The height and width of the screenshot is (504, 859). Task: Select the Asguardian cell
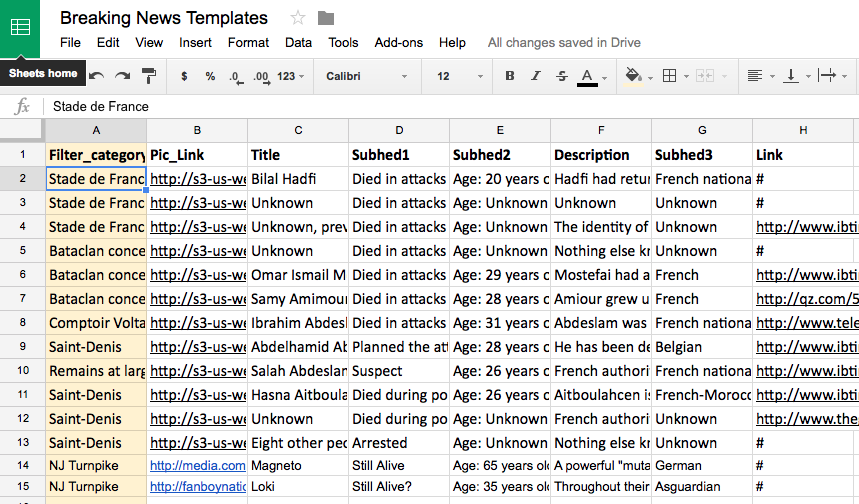(x=702, y=486)
